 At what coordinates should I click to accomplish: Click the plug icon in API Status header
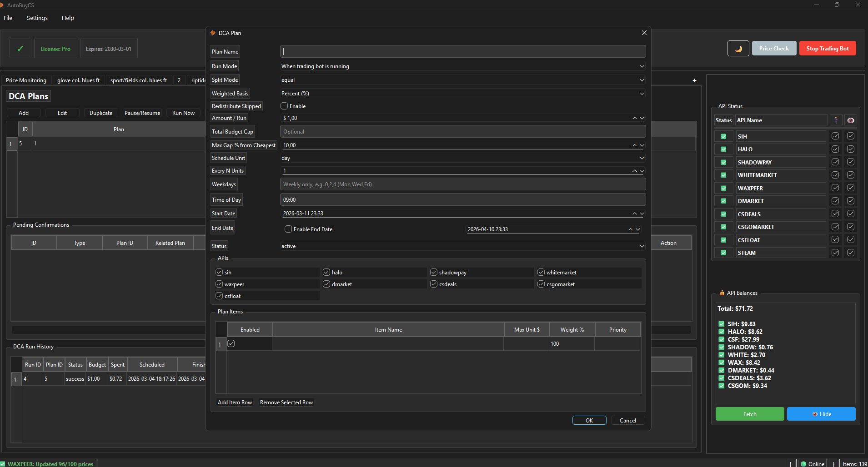point(835,120)
